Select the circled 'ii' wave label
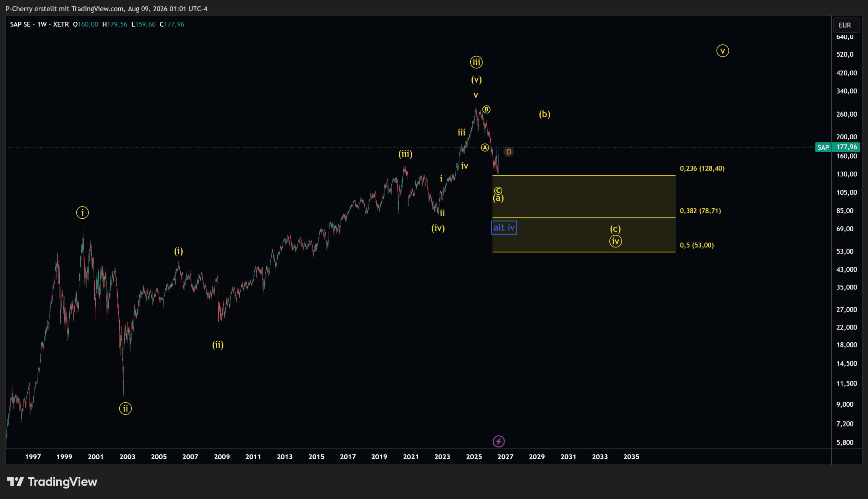 point(125,408)
